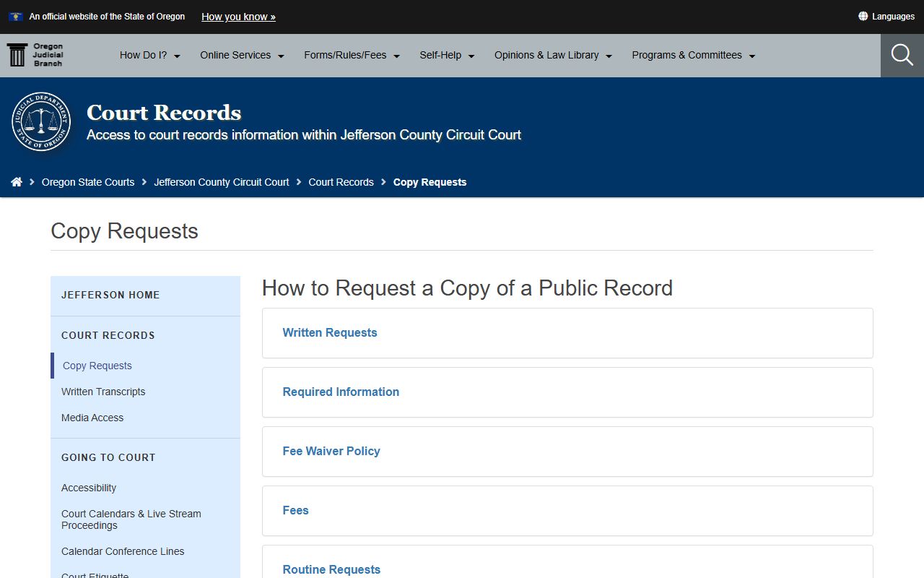
Task: Click the Judicial Department state seal
Action: point(41,121)
